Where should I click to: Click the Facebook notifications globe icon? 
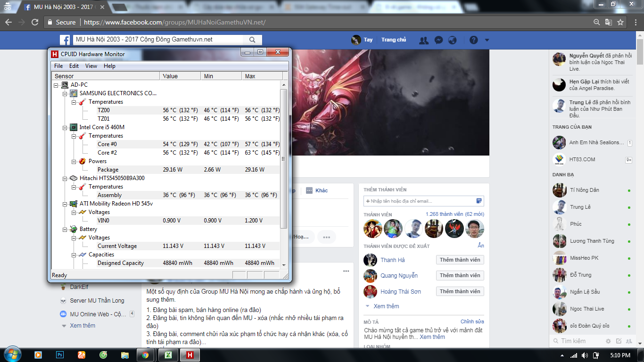453,40
